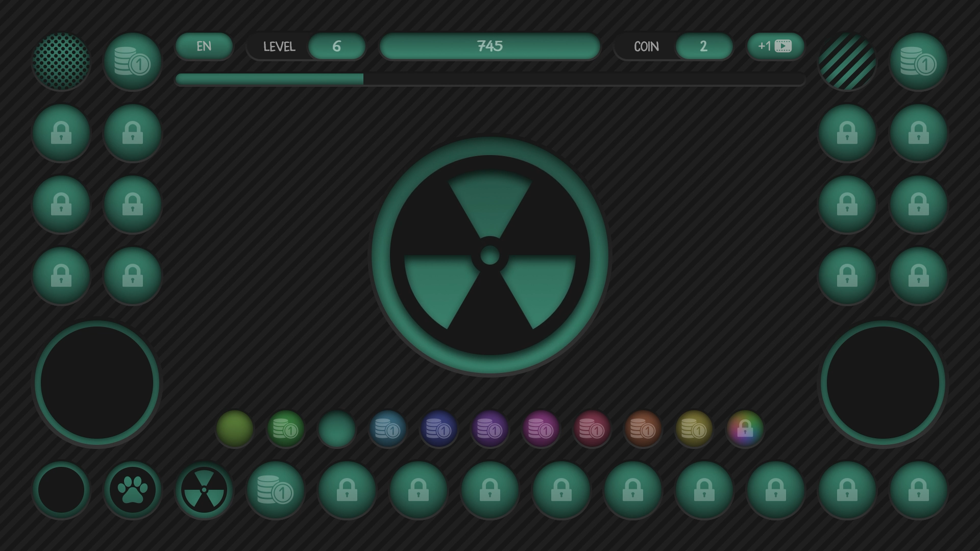Click the score counter showing 745
The image size is (980, 551).
490,46
